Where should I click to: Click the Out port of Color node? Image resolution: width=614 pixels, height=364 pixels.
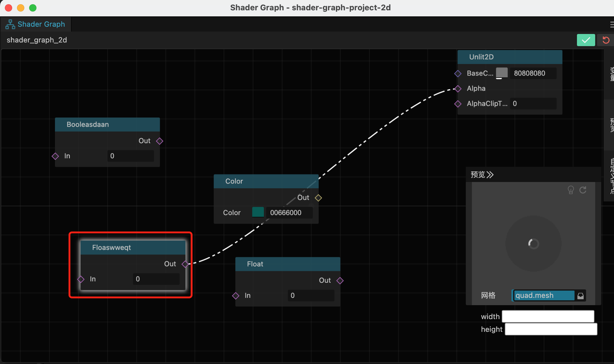318,198
